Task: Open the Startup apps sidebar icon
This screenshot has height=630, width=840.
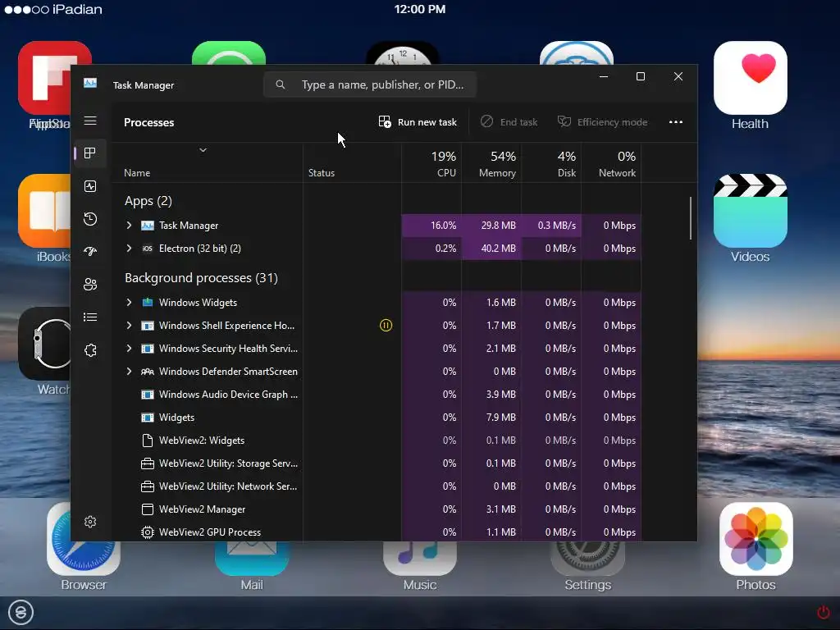Action: (x=90, y=251)
